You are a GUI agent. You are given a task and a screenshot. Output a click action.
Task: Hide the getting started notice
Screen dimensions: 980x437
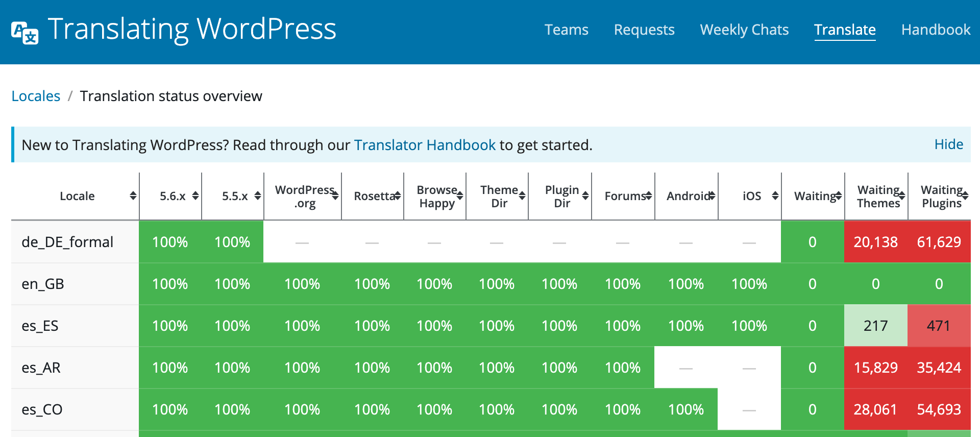(x=948, y=144)
